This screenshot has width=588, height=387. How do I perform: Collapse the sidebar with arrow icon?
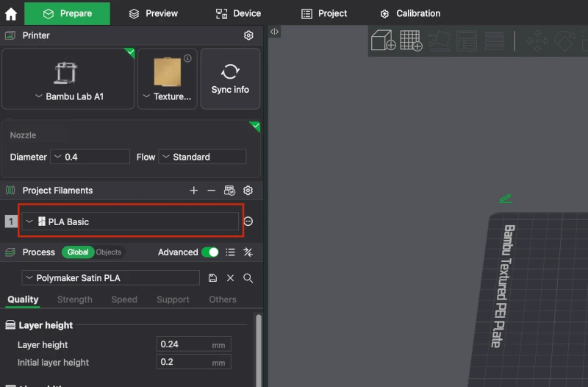click(x=274, y=32)
